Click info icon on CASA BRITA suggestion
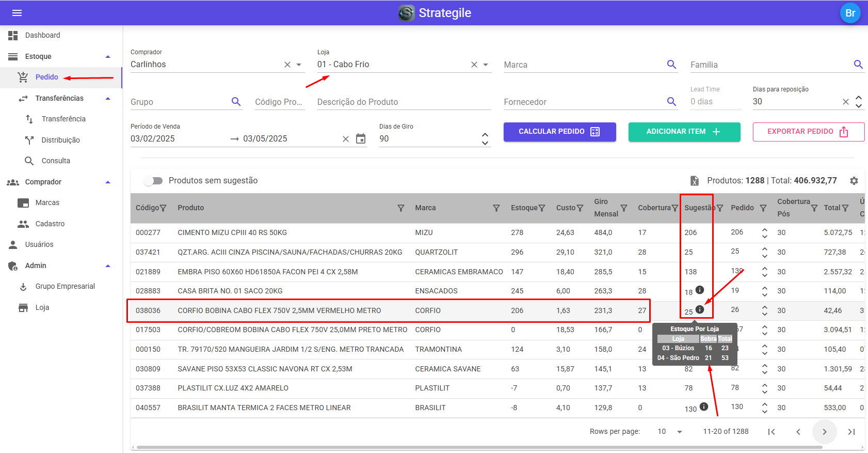This screenshot has height=453, width=868. (700, 290)
